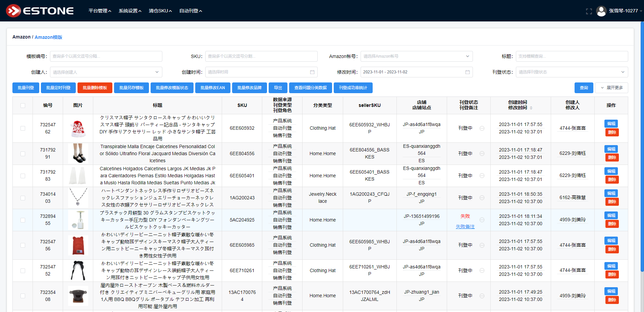Select all rows with header checkbox
Screen dimensions: 644x312
point(23,106)
